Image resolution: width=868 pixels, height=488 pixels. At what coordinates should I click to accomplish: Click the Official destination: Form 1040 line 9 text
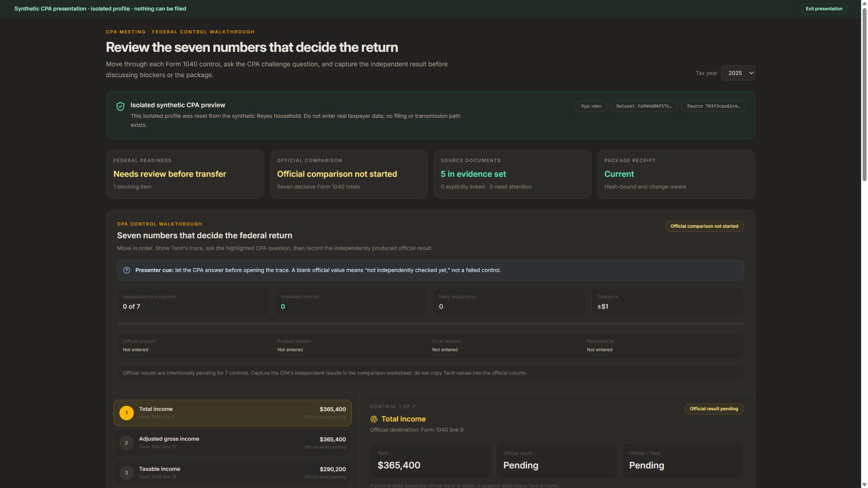point(416,430)
